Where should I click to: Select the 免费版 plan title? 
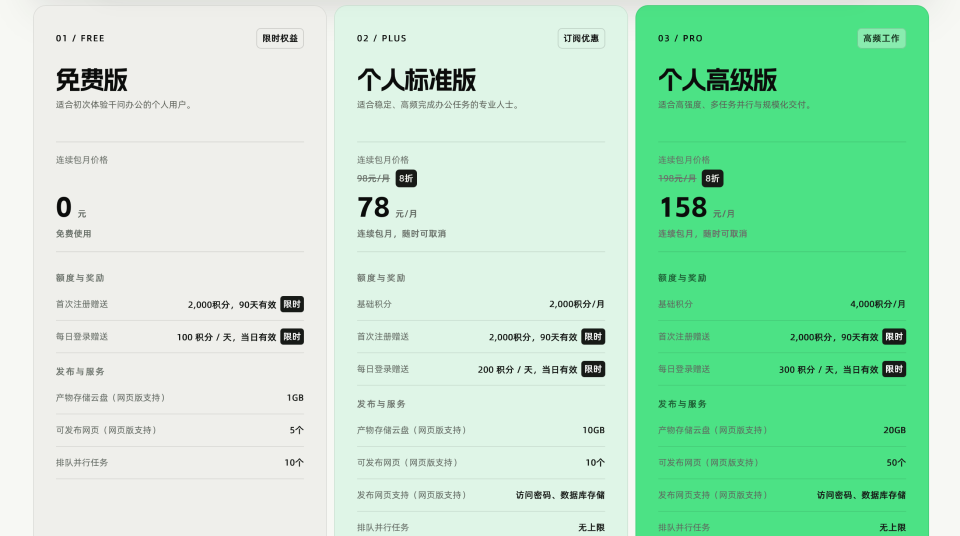coord(92,80)
